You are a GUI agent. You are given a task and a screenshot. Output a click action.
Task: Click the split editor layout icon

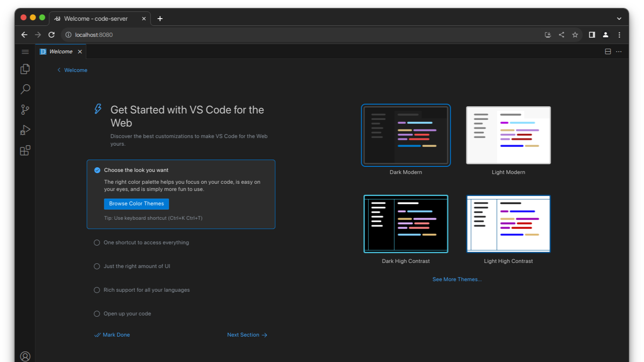point(608,52)
